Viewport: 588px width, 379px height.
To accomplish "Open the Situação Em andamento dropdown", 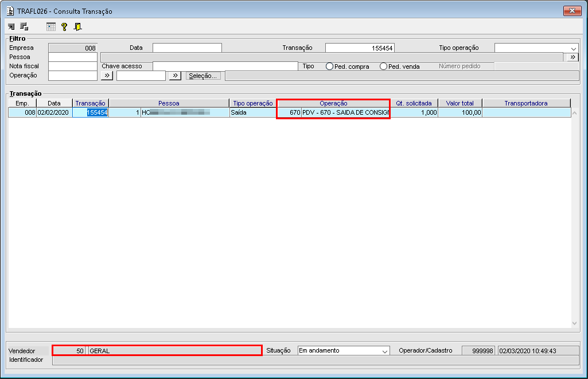I will coord(385,351).
